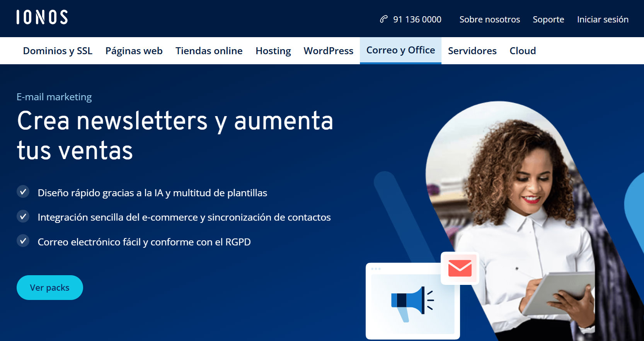Visit the Sobre nosotros page
Image resolution: width=644 pixels, height=341 pixels.
click(489, 19)
